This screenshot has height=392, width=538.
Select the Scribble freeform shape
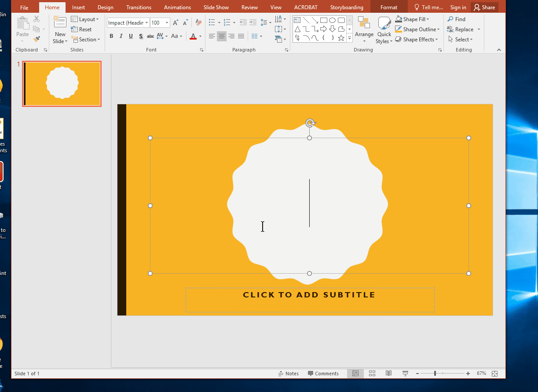point(297,38)
